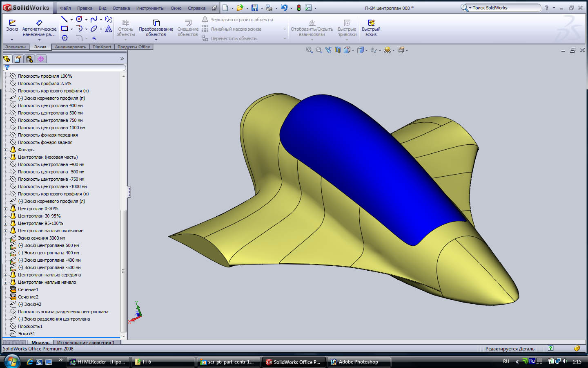Click the Sketch Text tool icon
Viewport: 588px width, 368px height.
pyautogui.click(x=109, y=29)
